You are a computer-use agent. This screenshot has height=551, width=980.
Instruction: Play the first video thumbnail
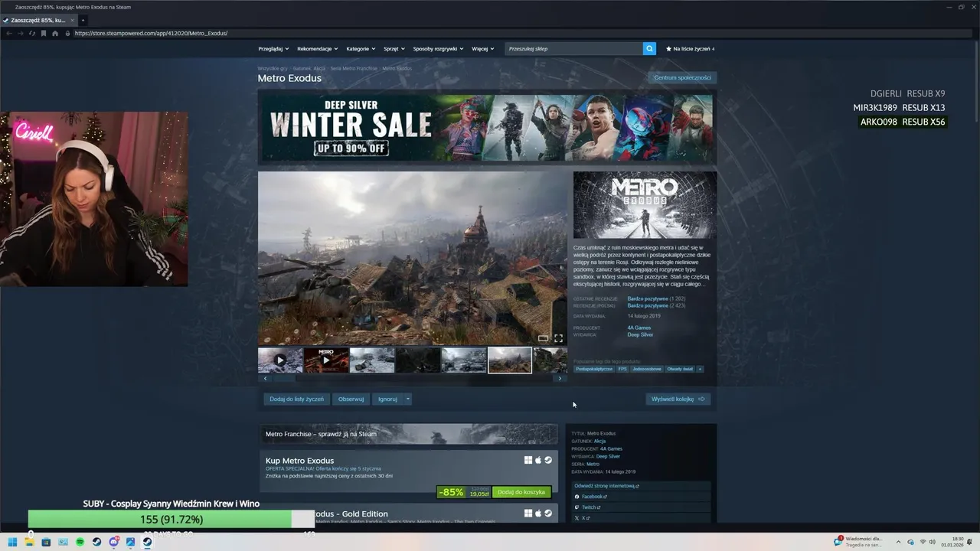(x=280, y=360)
